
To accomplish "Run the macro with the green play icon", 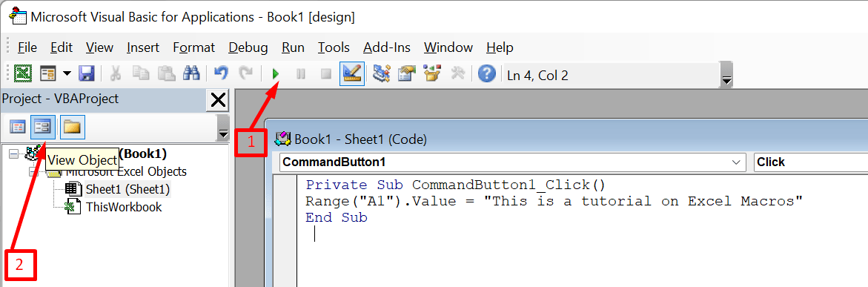I will (276, 73).
